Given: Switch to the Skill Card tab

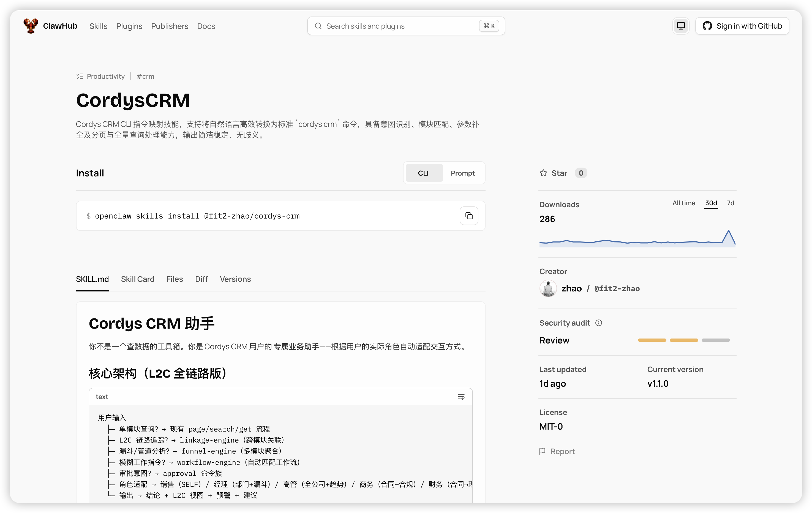Looking at the screenshot, I should 138,279.
